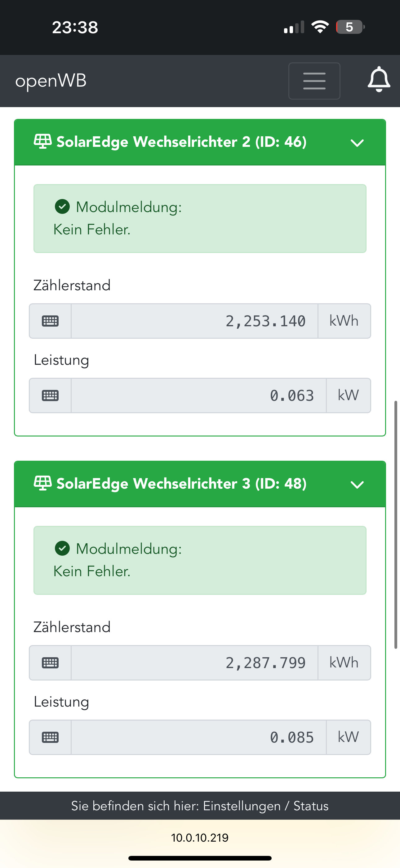The image size is (400, 868).
Task: Click the openWB brand logo
Action: click(51, 81)
